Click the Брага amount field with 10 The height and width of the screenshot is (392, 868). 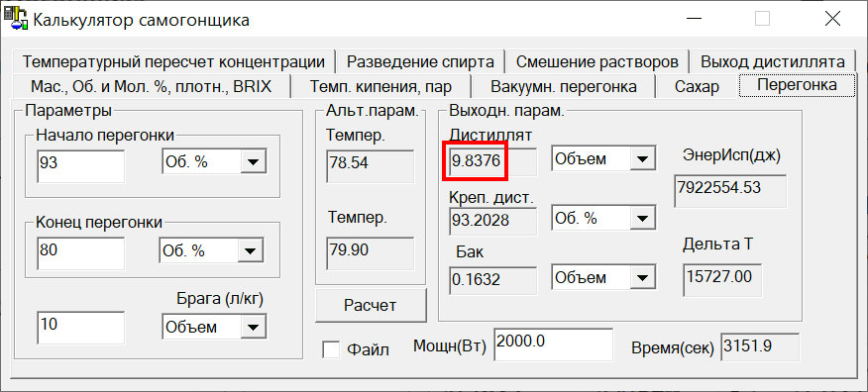click(x=81, y=328)
